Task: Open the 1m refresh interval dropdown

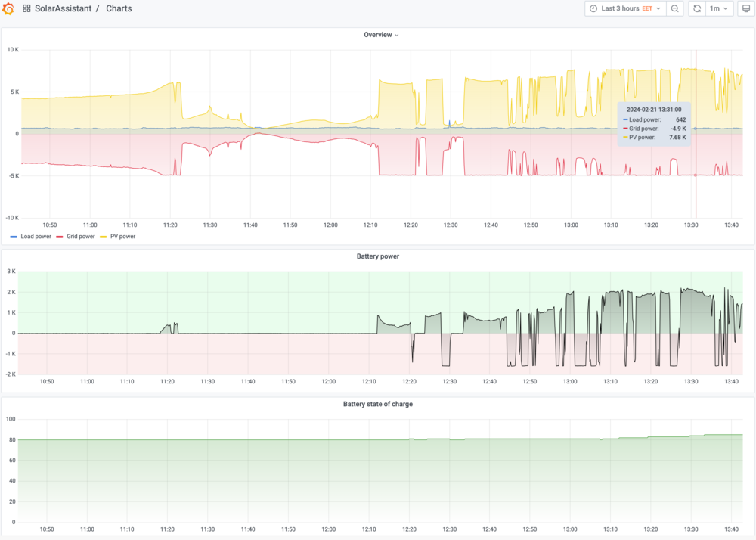Action: [x=719, y=9]
